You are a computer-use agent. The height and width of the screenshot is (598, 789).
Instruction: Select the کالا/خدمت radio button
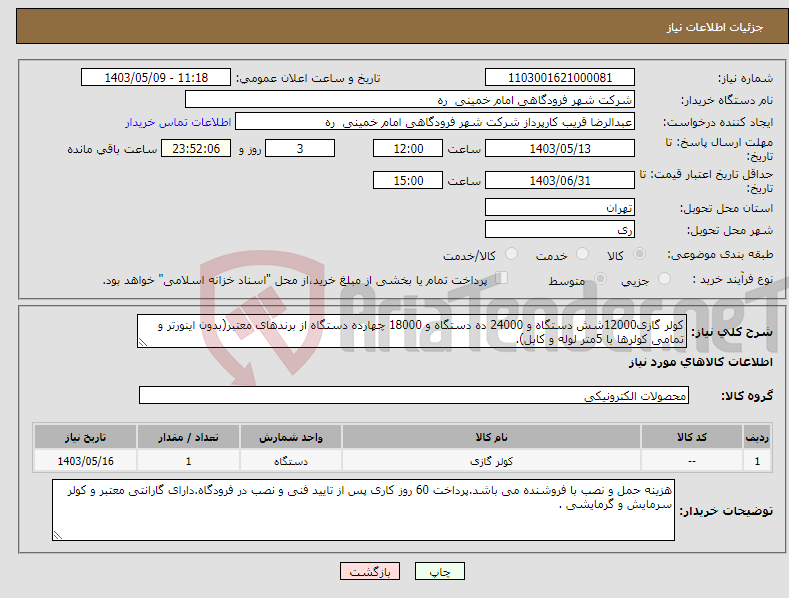click(511, 254)
